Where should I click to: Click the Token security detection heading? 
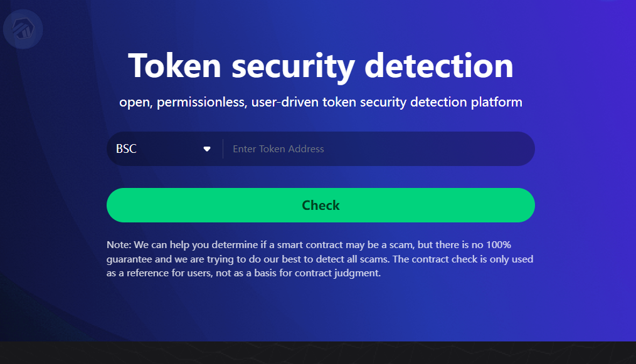coord(321,65)
